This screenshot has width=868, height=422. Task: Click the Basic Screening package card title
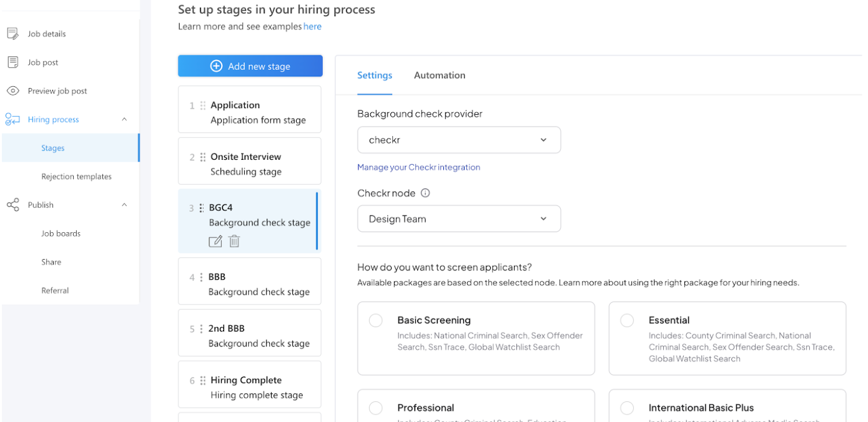point(434,320)
